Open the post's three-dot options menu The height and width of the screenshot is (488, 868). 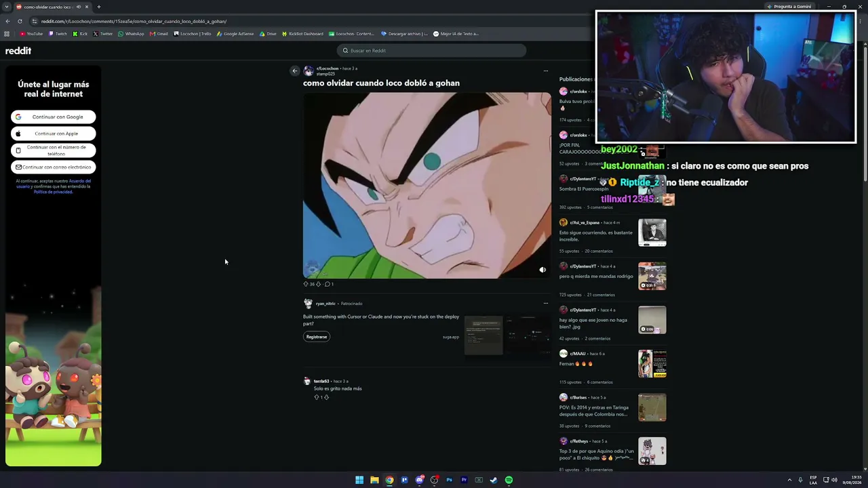tap(545, 70)
